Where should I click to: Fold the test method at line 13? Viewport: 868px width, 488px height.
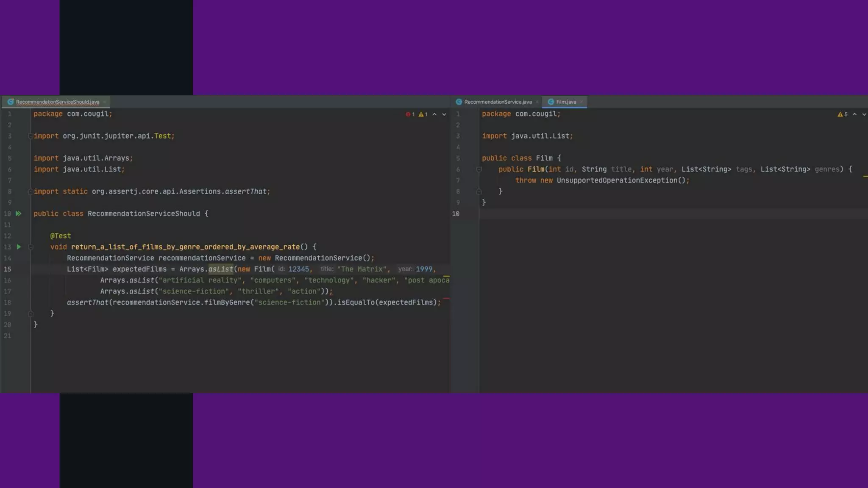(x=31, y=247)
